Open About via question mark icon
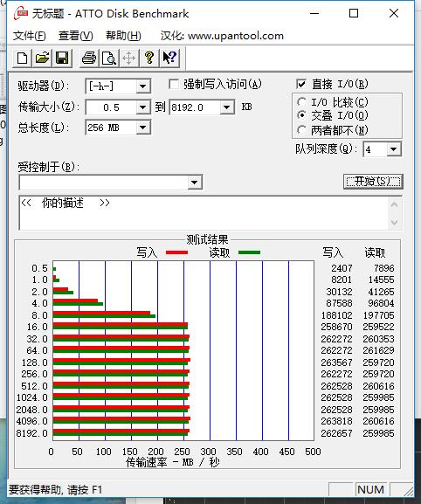This screenshot has width=421, height=504. tap(149, 59)
